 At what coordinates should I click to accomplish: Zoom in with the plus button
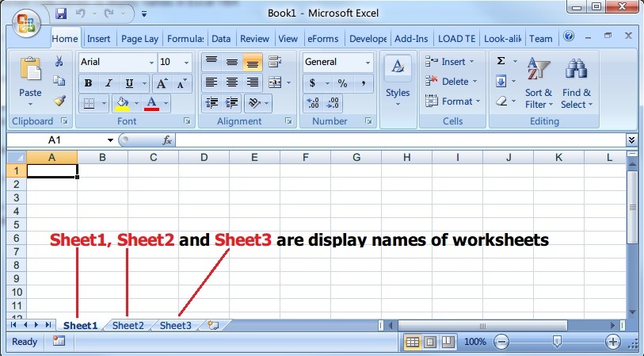tap(613, 342)
